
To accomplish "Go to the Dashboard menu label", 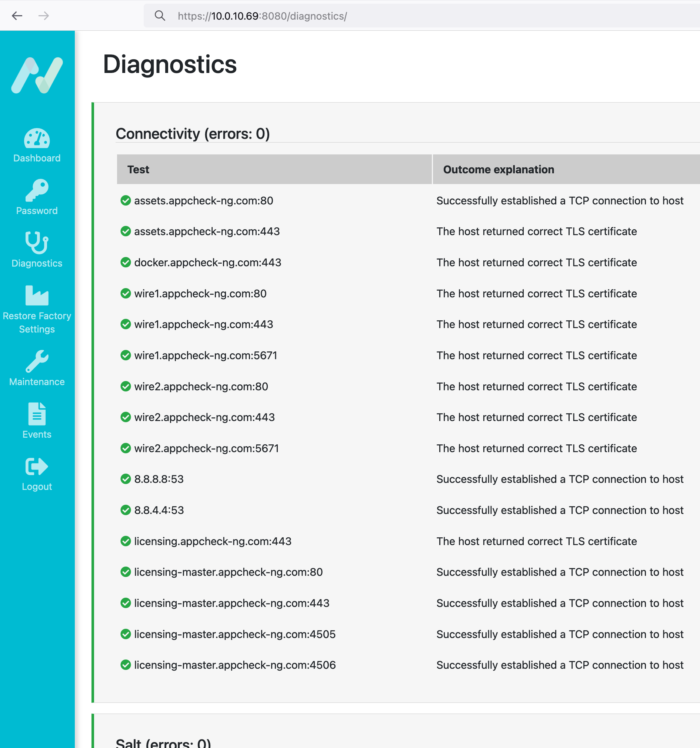I will pyautogui.click(x=37, y=158).
